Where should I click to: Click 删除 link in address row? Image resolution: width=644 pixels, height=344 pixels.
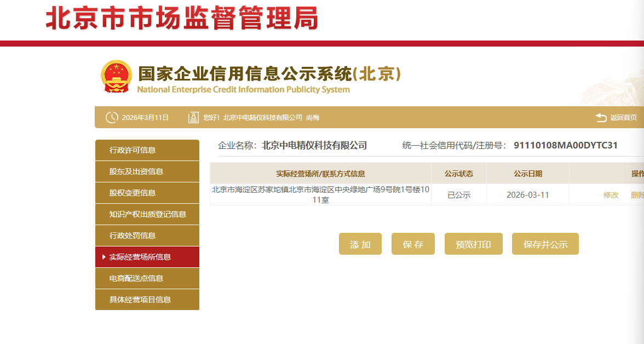[x=637, y=195]
